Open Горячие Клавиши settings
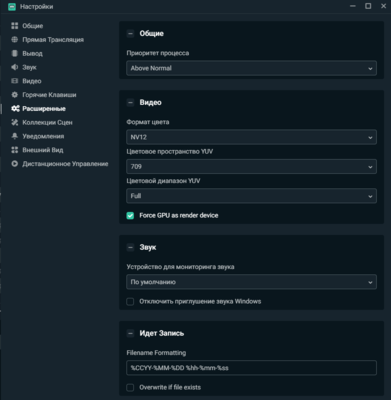Viewport: 391px width, 400px height. pos(49,95)
